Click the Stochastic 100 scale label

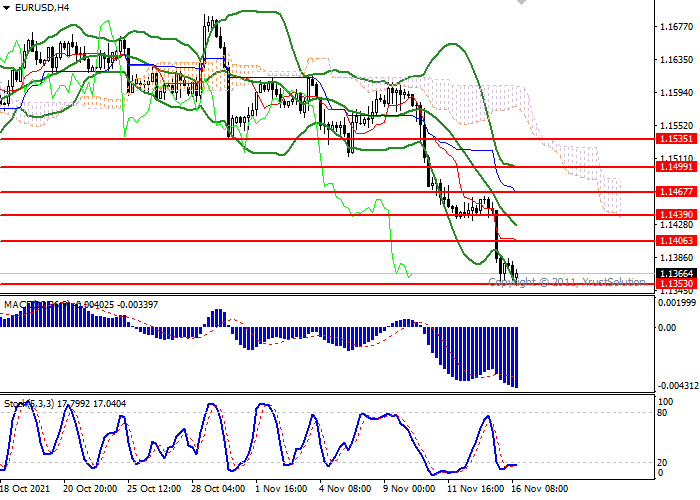coord(665,402)
